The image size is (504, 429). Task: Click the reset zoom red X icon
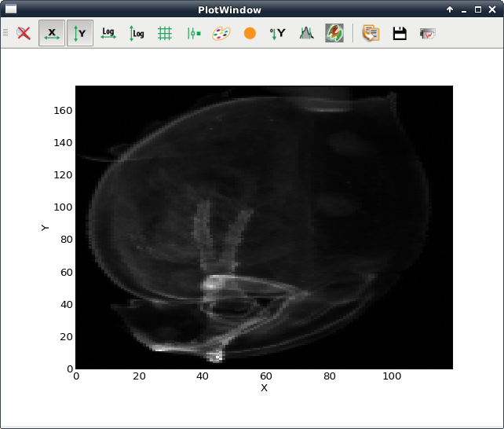click(24, 33)
